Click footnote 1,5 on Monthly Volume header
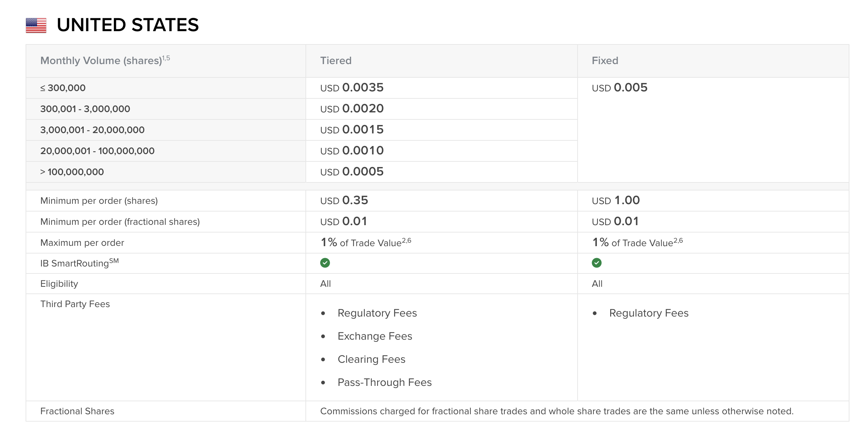Viewport: 868px width, 423px height. 166,58
